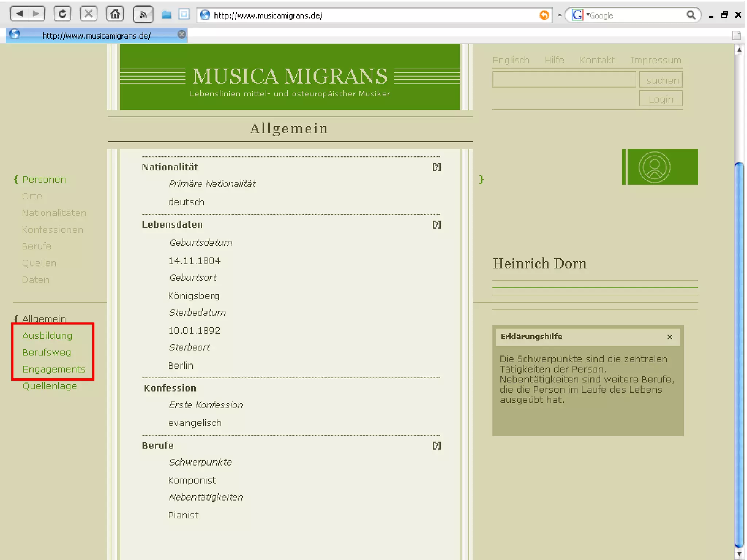The width and height of the screenshot is (747, 560).
Task: Click the RSS feed icon
Action: pyautogui.click(x=143, y=15)
